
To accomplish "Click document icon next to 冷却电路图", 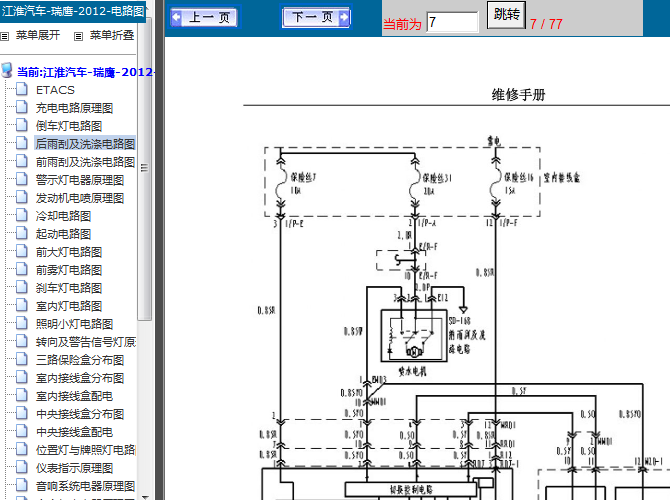I will point(22,215).
